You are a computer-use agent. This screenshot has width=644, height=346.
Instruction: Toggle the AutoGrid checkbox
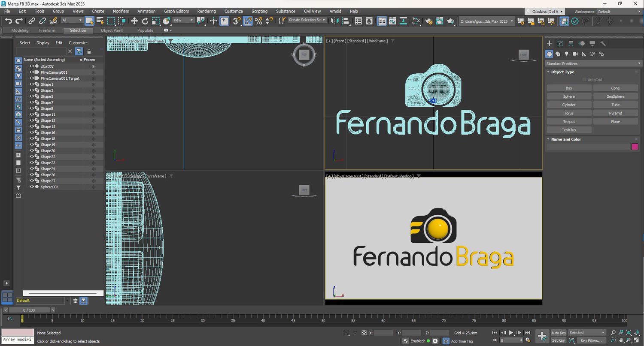[584, 80]
